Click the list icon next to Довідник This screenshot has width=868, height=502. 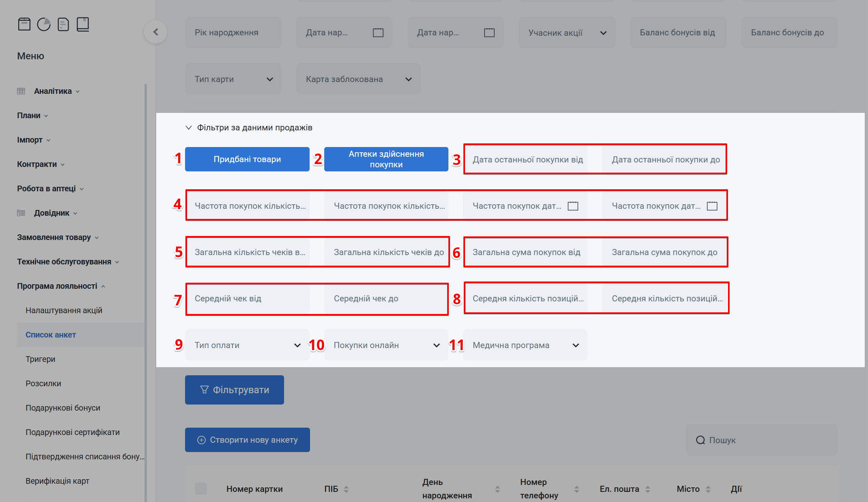pos(21,212)
